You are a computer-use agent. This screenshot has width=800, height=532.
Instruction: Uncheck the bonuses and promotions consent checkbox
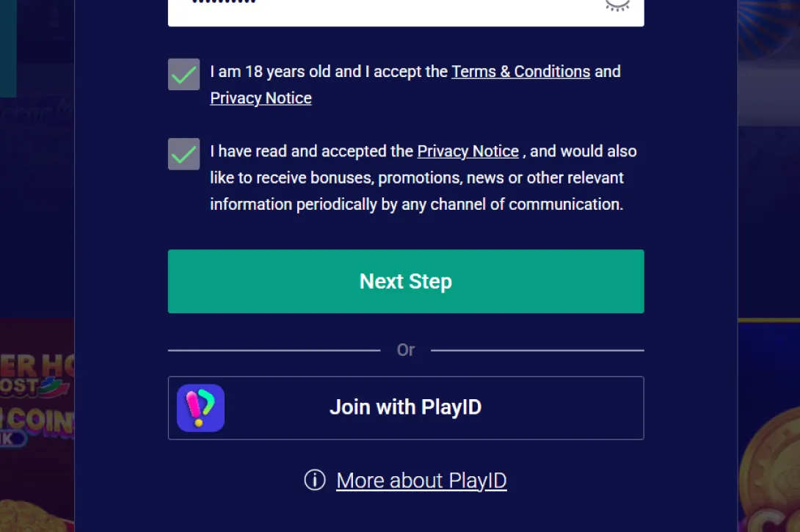coord(183,154)
